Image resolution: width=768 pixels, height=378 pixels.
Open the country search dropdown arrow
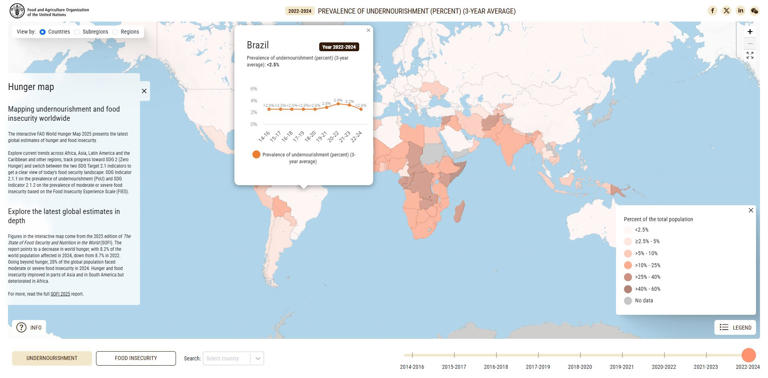point(258,358)
